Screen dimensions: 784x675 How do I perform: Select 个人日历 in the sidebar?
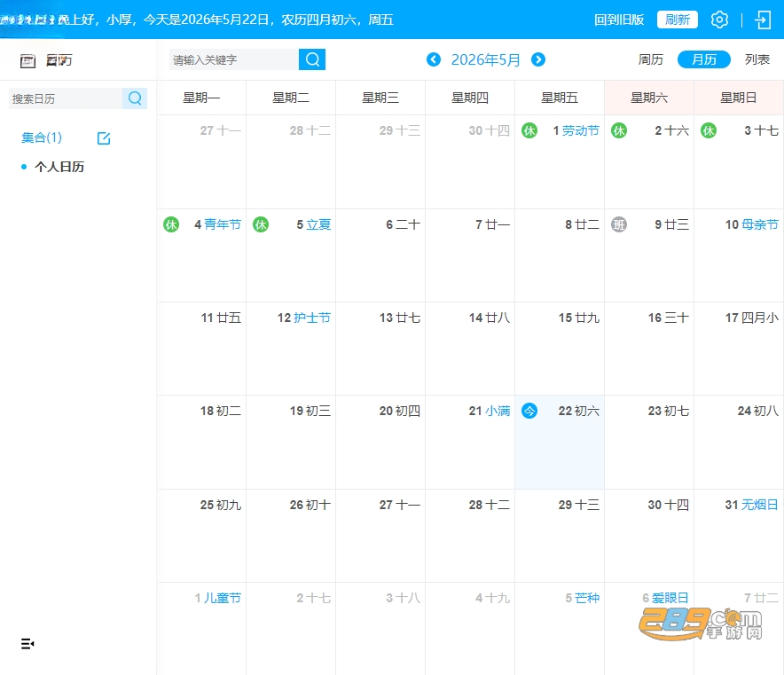(x=59, y=167)
